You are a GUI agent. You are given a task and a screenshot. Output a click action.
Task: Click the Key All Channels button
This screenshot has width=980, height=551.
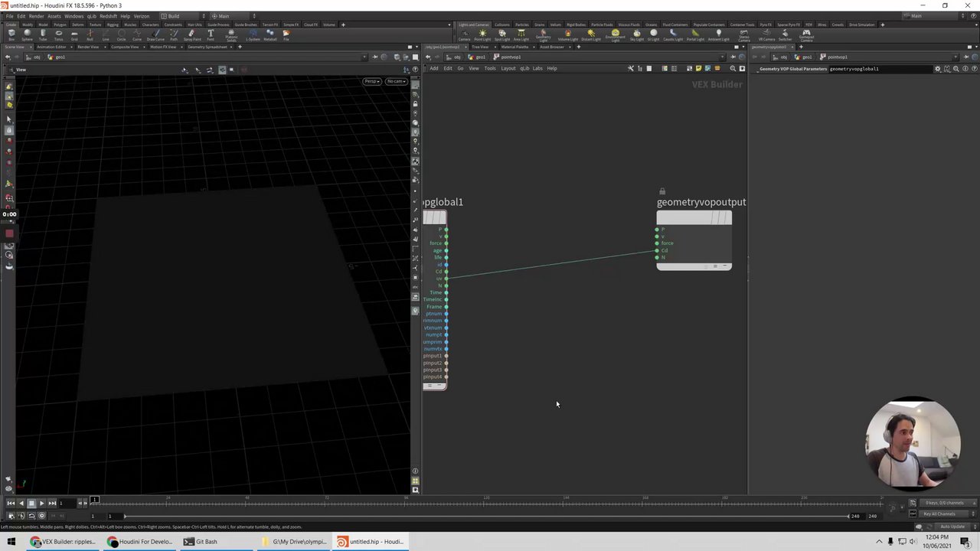coord(939,514)
